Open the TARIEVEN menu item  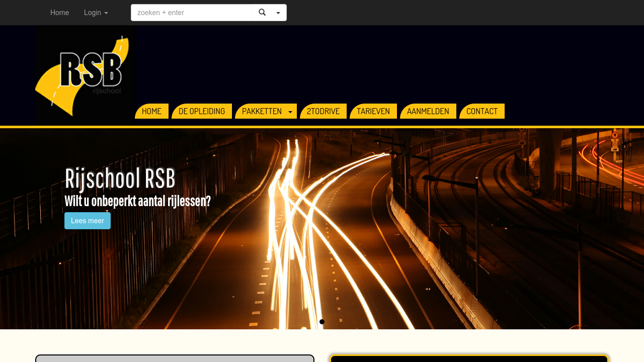[x=373, y=111]
